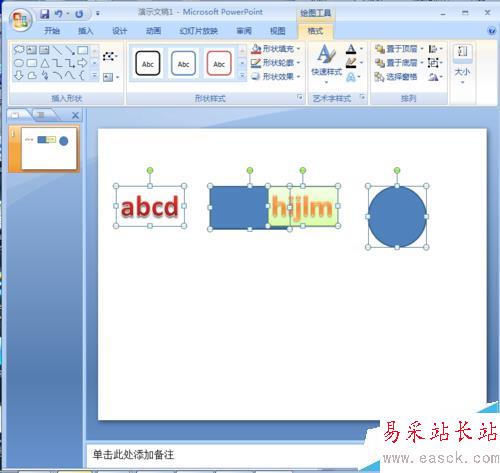Click the notes field 单击此处添加备注
Screen dimensions: 500x473
133,455
